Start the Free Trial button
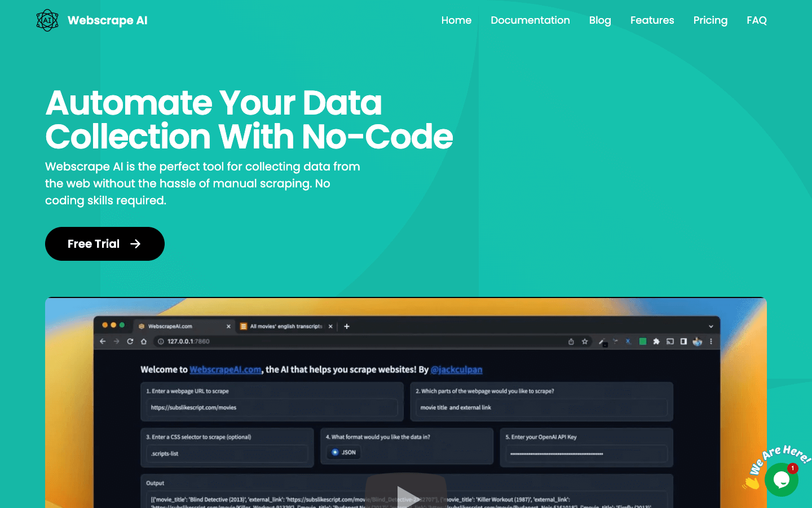 (x=105, y=244)
